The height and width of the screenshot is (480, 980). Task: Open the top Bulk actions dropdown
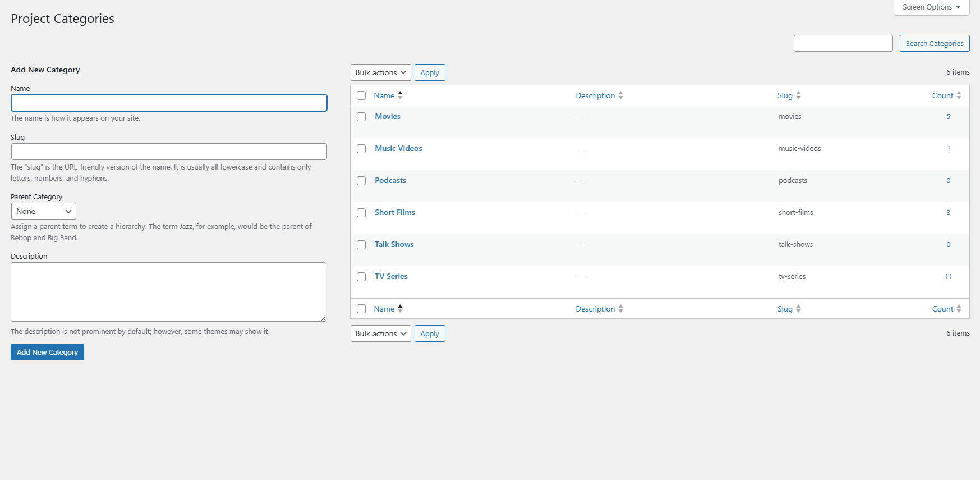[x=380, y=72]
